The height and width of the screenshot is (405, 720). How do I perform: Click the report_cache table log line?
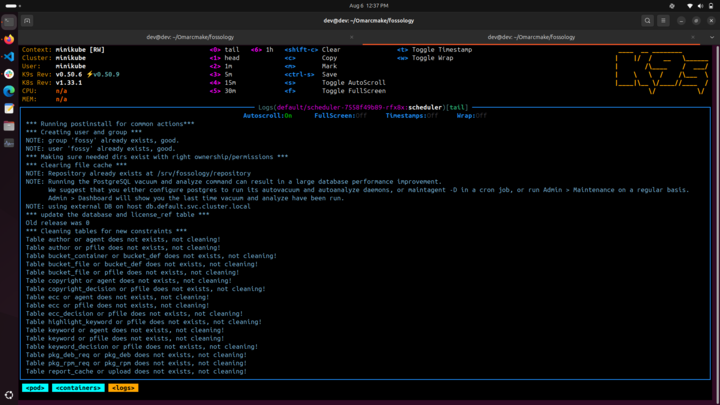point(136,371)
